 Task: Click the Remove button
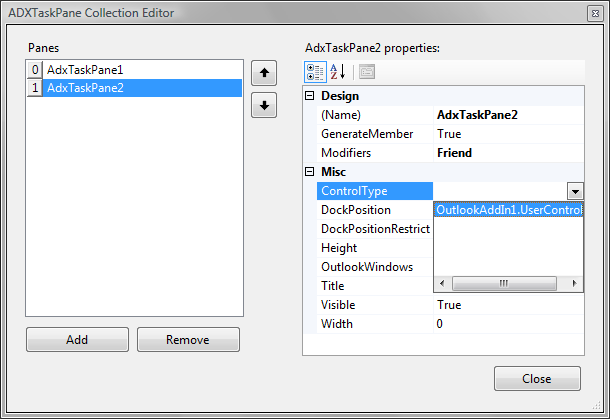click(x=188, y=340)
